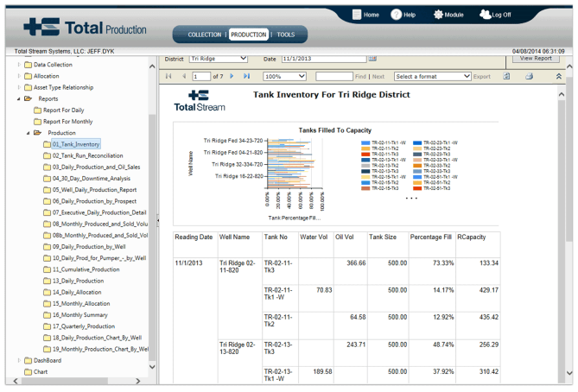The image size is (578, 392).
Task: Click the Find link
Action: pos(360,77)
